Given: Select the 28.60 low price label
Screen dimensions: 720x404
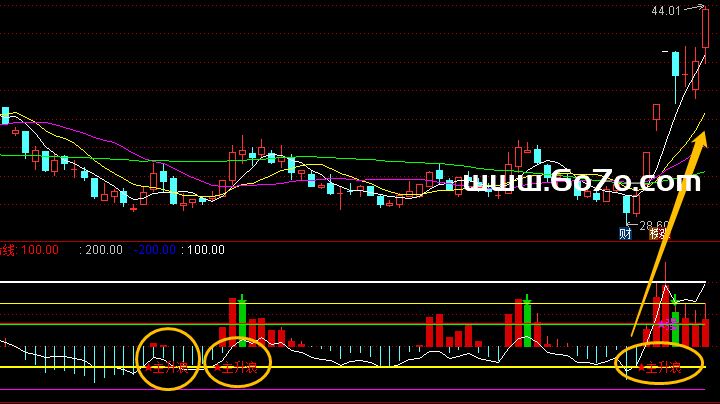Looking at the screenshot, I should coord(653,225).
